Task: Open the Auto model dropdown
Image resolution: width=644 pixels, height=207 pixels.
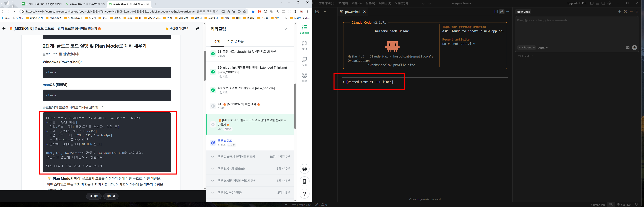Action: click(543, 48)
